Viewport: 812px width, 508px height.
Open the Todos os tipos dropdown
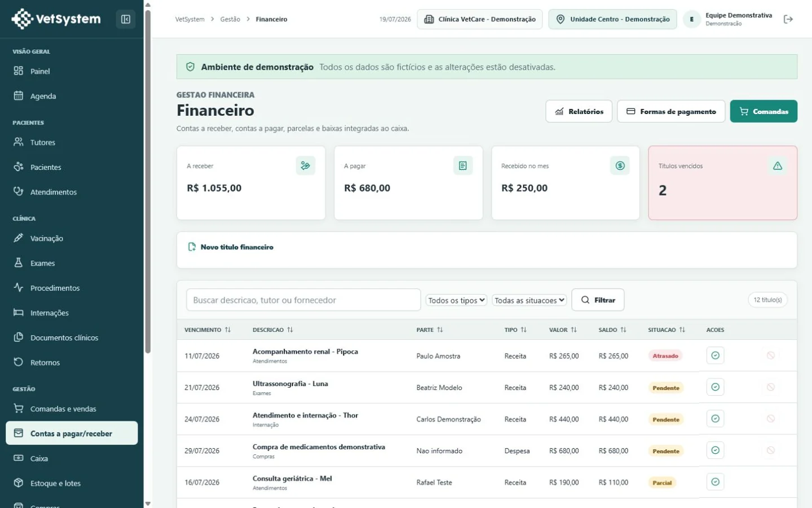[x=456, y=300]
